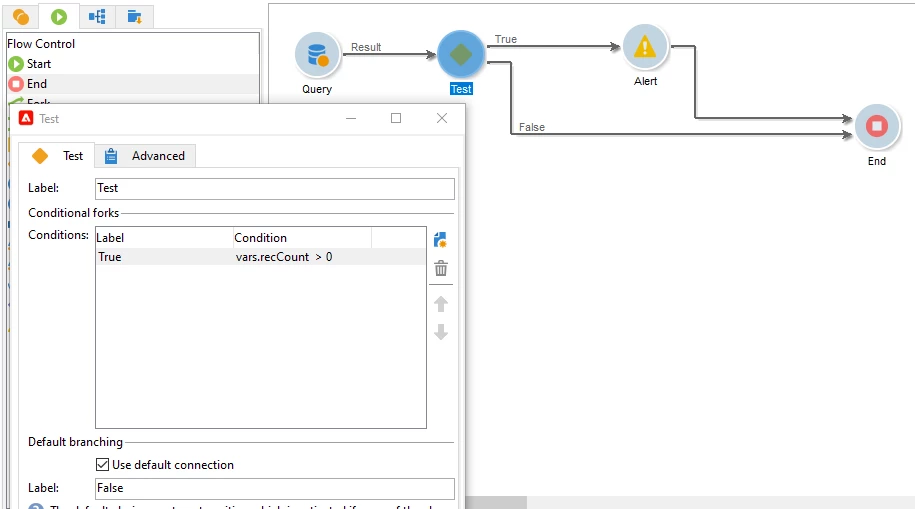This screenshot has height=509, width=915.
Task: Switch to the Test tab in dialog
Action: 57,156
